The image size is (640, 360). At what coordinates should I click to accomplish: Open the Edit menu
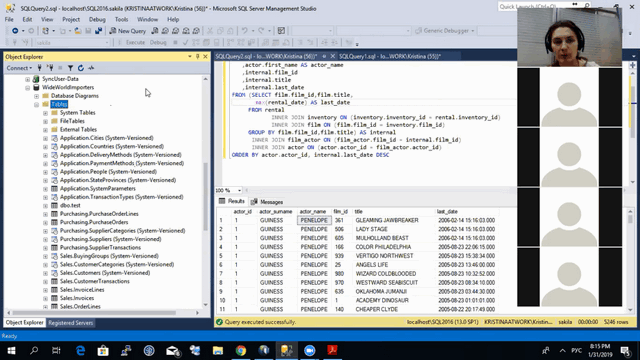pos(27,19)
